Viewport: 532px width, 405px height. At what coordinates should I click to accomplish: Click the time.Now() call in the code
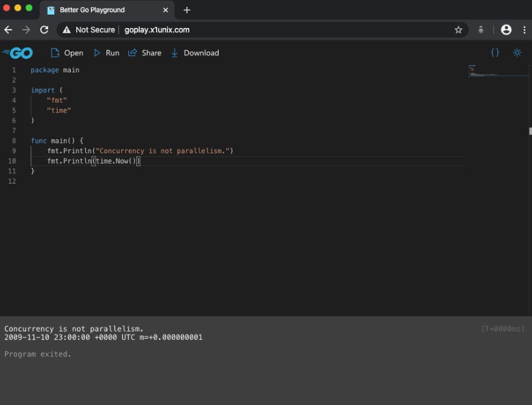[x=116, y=161]
